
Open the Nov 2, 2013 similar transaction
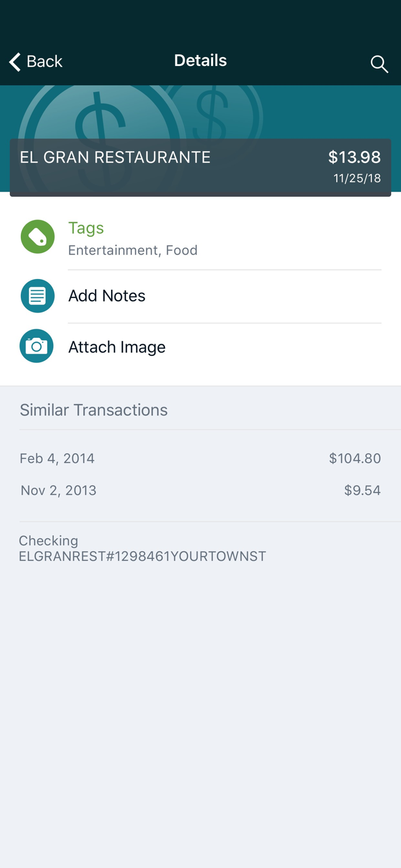tap(58, 491)
